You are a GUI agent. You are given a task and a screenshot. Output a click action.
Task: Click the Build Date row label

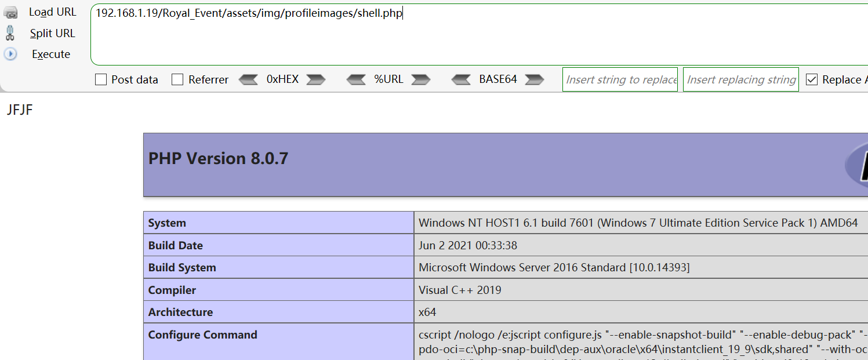175,246
